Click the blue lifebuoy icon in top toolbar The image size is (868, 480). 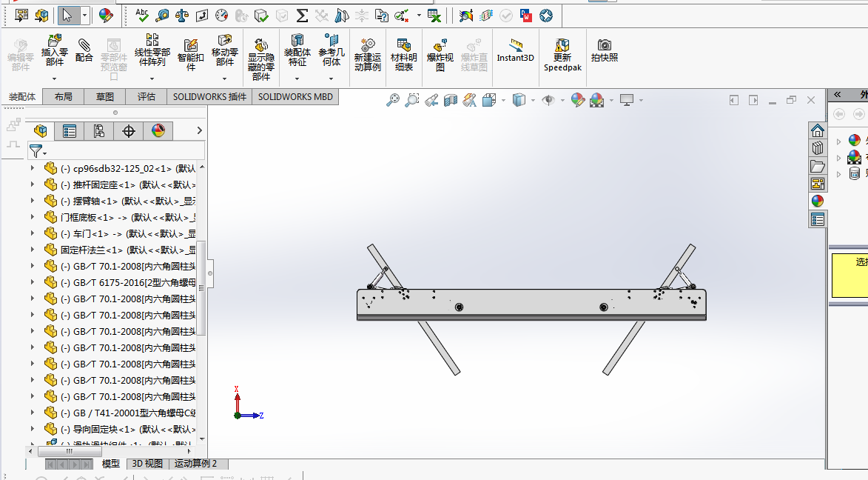tap(546, 16)
